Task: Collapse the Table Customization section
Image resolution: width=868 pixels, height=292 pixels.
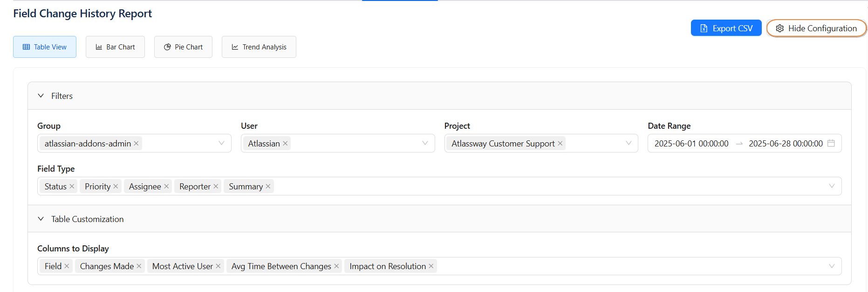Action: [41, 219]
